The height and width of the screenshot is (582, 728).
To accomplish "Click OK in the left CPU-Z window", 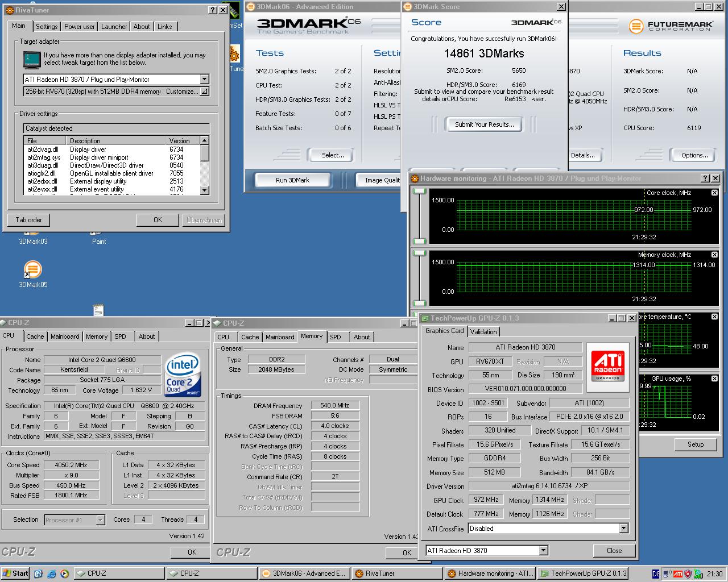I will [192, 552].
